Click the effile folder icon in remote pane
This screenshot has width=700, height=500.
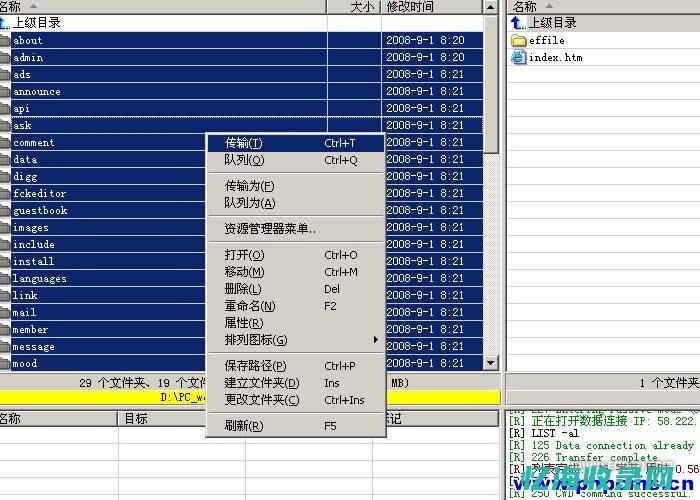click(x=518, y=41)
